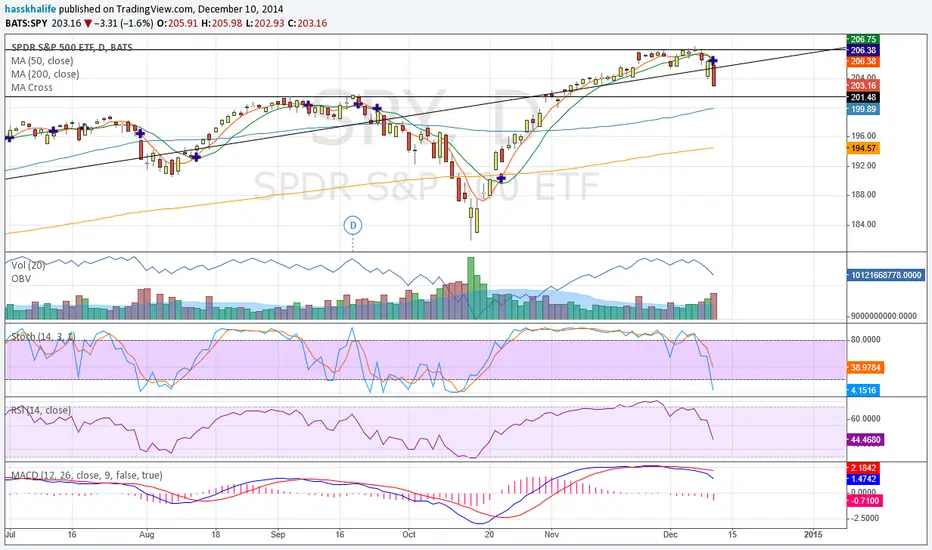Image resolution: width=932 pixels, height=550 pixels.
Task: Select the MA (200, close) indicator label
Action: tap(45, 74)
